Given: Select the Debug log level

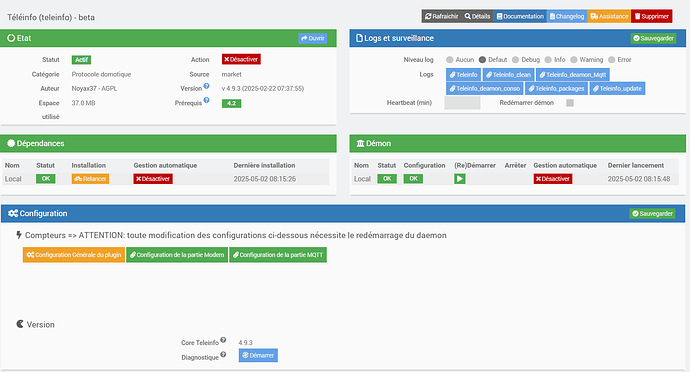Looking at the screenshot, I should (515, 59).
